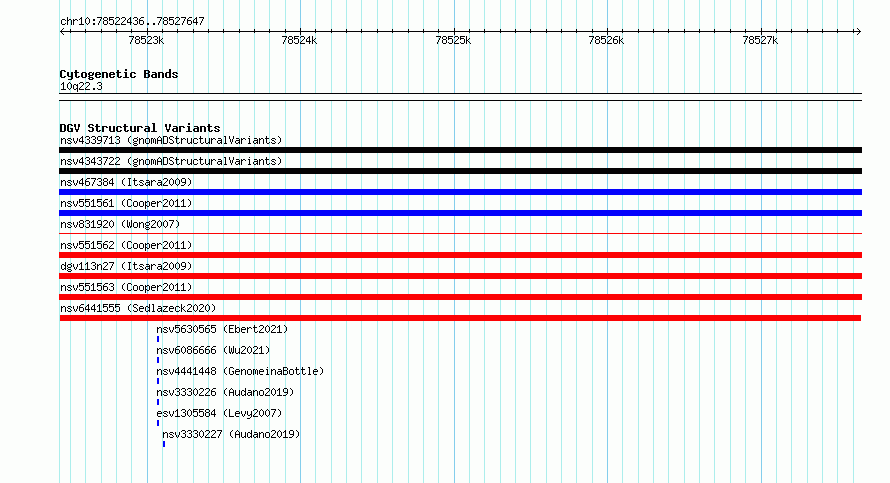This screenshot has width=890, height=483.
Task: Click the black bar under nsv4339713
Action: (460, 150)
